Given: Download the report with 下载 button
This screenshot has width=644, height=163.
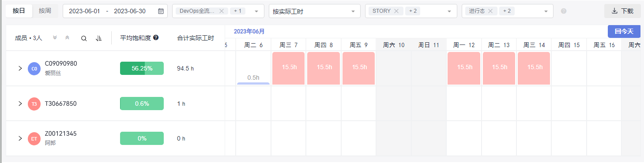Looking at the screenshot, I should 622,11.
